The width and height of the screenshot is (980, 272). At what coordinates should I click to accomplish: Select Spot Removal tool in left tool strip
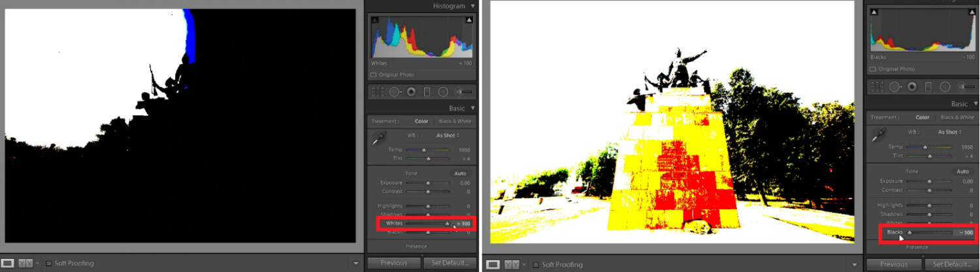coord(394,92)
